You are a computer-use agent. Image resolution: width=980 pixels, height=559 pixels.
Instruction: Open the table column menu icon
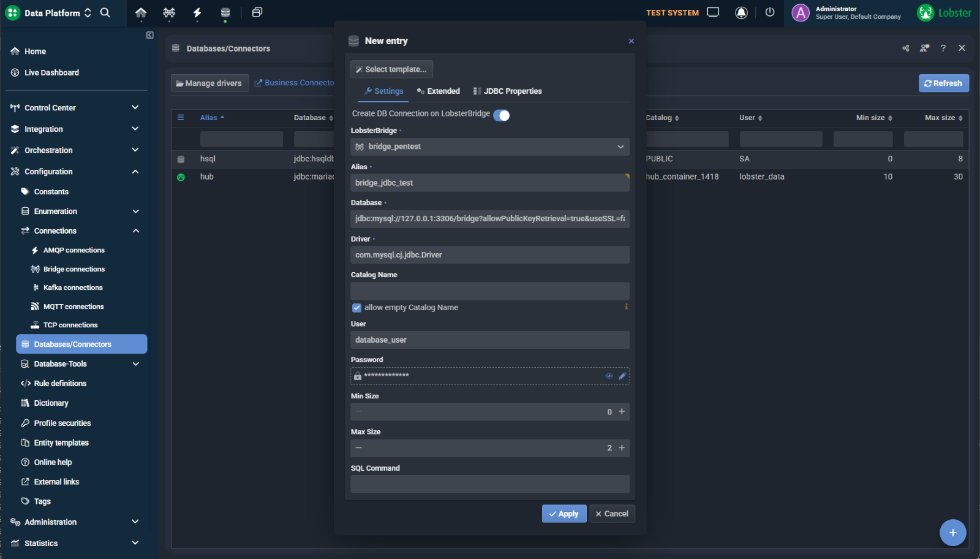pos(181,118)
